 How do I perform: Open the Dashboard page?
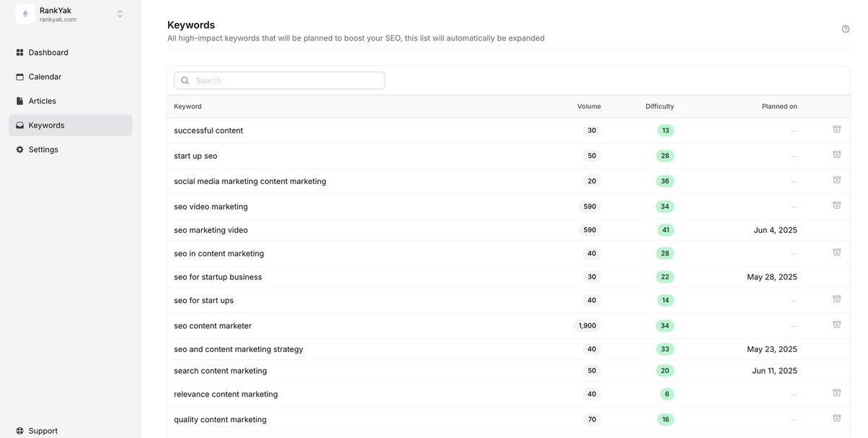(48, 53)
